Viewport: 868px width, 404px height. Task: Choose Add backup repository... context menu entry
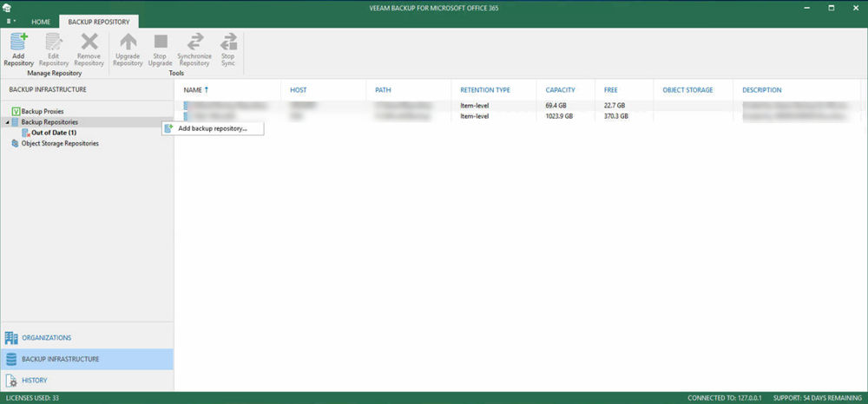214,128
